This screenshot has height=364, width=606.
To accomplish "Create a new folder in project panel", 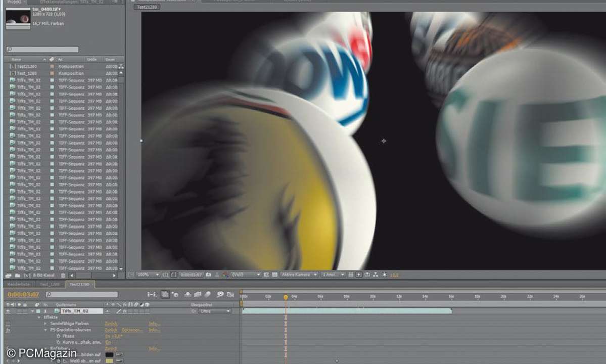I will (17, 276).
